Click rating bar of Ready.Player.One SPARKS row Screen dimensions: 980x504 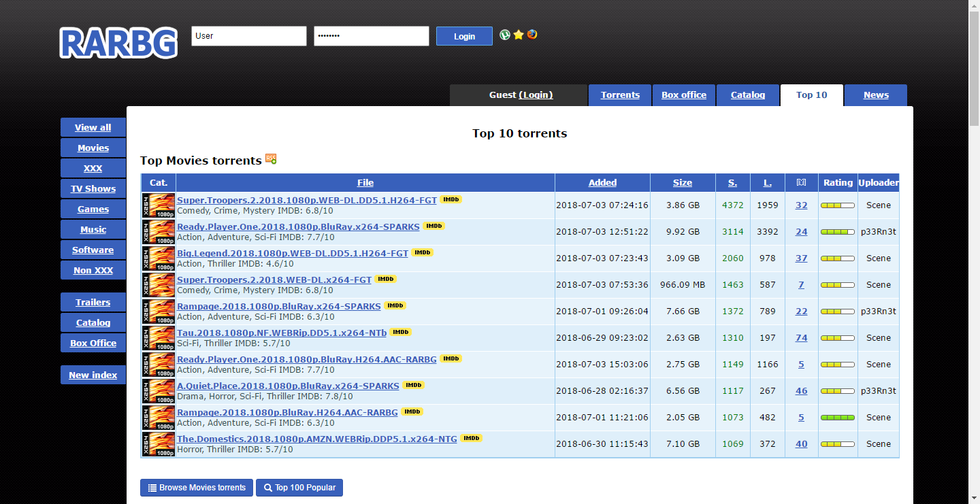[838, 232]
